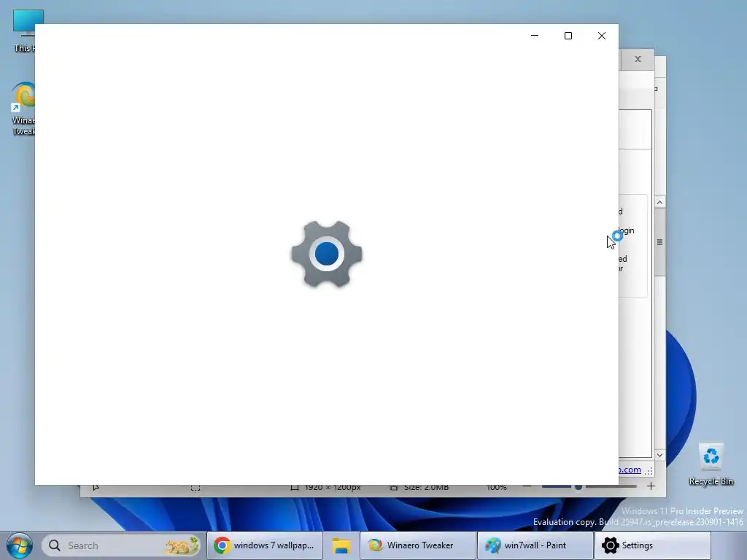Click the Paint zoom slider handle

coord(578,486)
